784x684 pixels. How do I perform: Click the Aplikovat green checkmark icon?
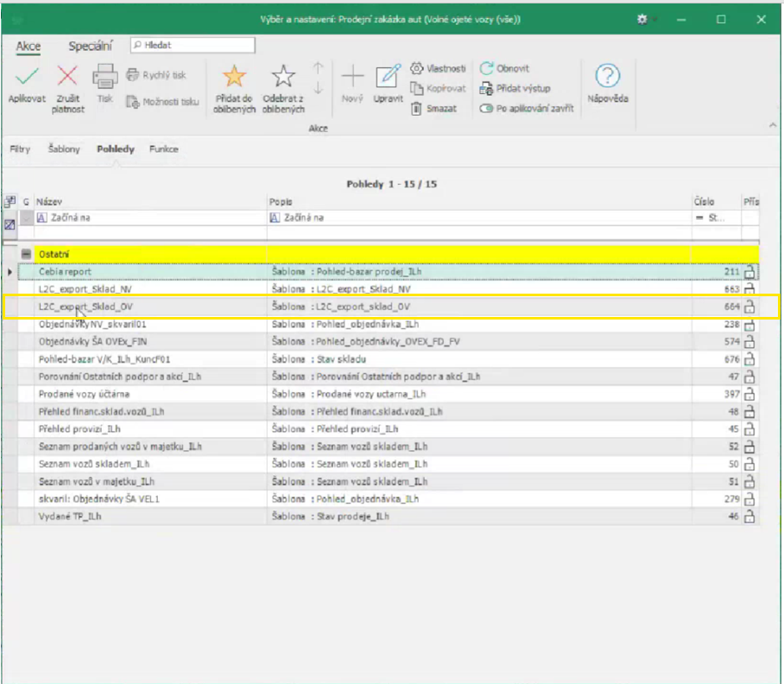[27, 77]
